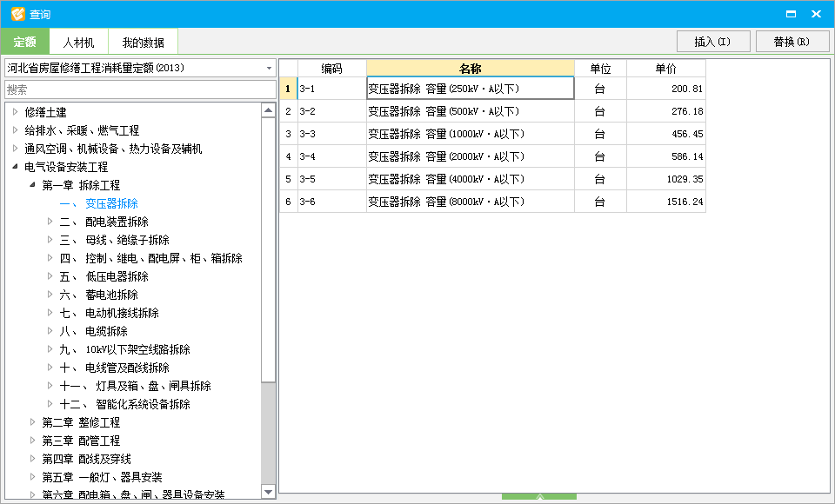Select 十、电线管及配线拆除 item

[x=115, y=368]
